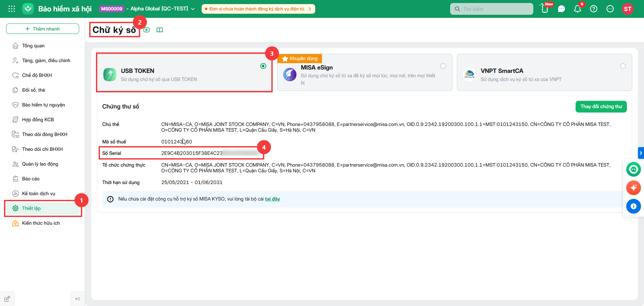
Task: Open the new mobile app icon
Action: point(545,9)
